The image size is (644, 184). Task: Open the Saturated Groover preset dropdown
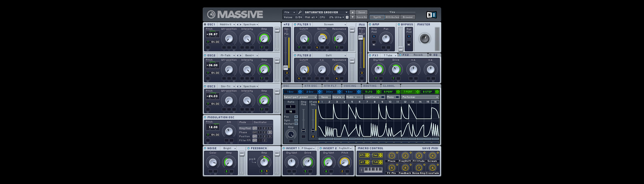pyautogui.click(x=326, y=12)
